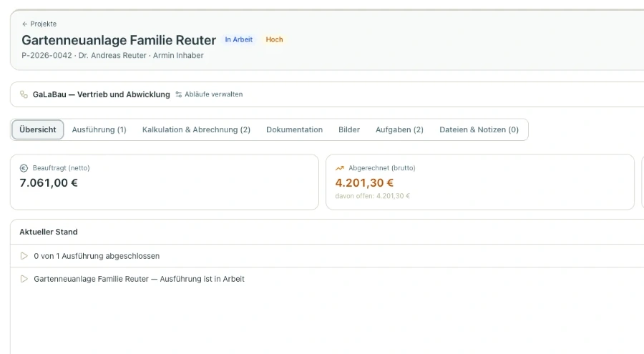The image size is (644, 354).
Task: Select the Übersicht tab
Action: pos(38,129)
